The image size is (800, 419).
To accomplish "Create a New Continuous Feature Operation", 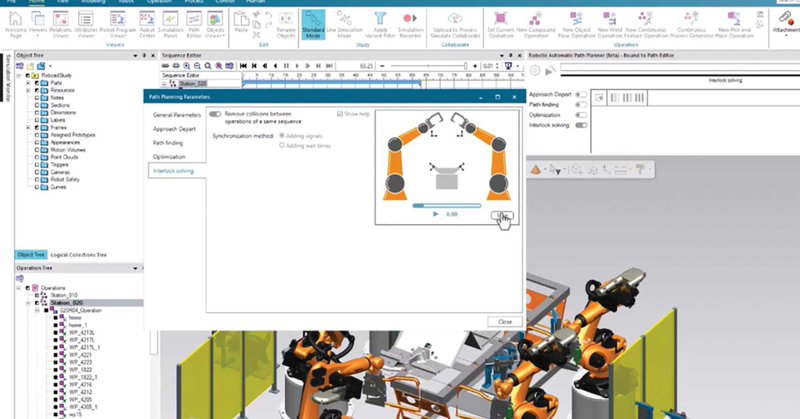I will point(646,24).
